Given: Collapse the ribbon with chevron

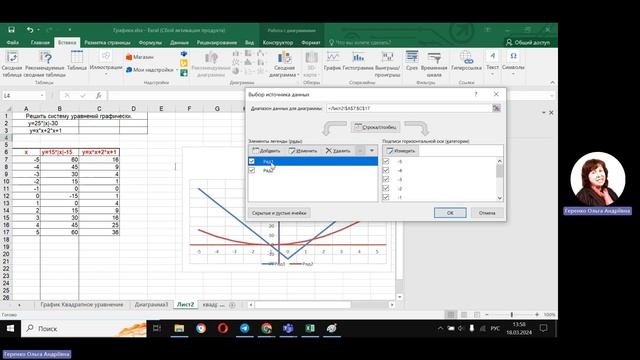Looking at the screenshot, I should (x=553, y=82).
